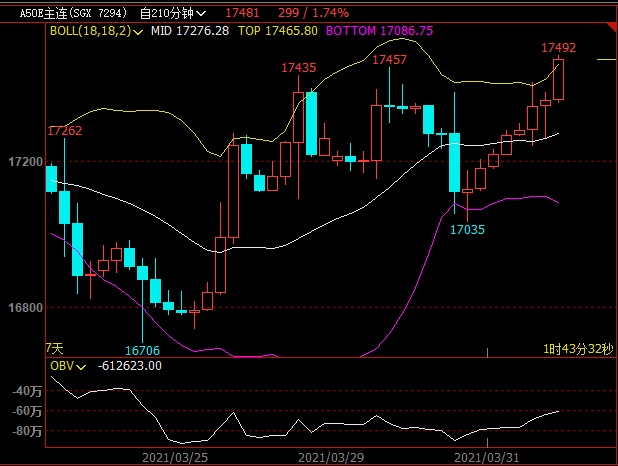Click the date label 2021/03/25

[x=175, y=458]
